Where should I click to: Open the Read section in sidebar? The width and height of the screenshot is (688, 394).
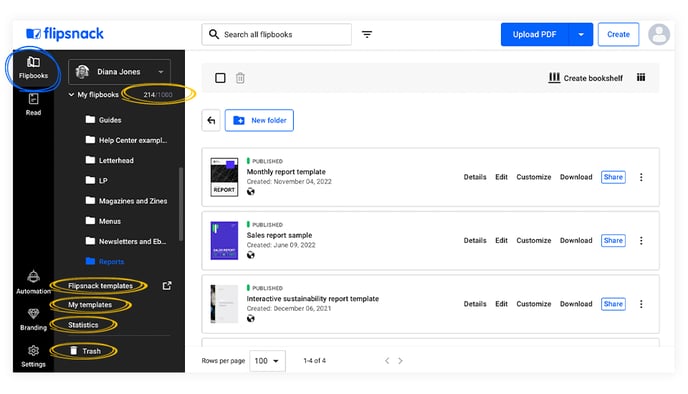pos(33,104)
